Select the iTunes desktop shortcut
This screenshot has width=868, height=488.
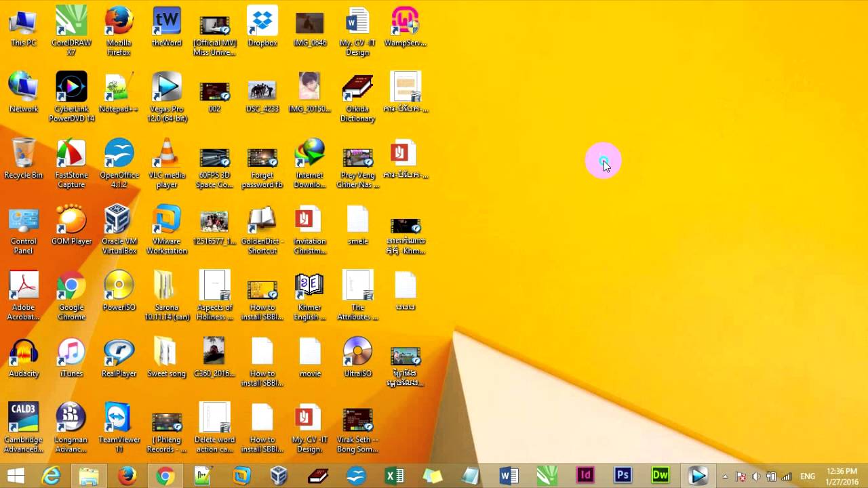pos(71,358)
